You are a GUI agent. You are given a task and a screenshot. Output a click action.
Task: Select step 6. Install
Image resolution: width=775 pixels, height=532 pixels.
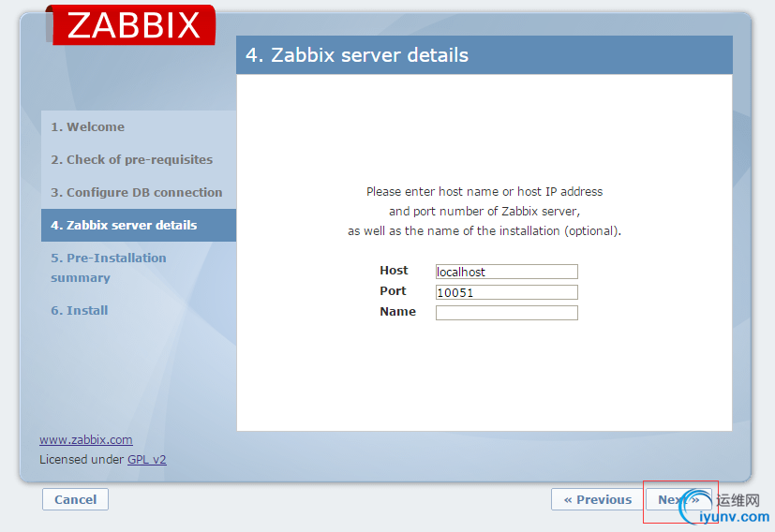79,310
